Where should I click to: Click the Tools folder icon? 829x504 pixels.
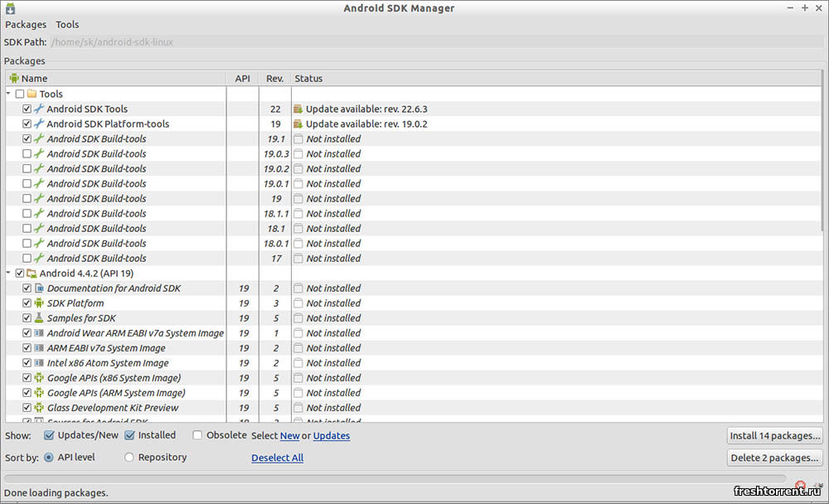pos(32,94)
